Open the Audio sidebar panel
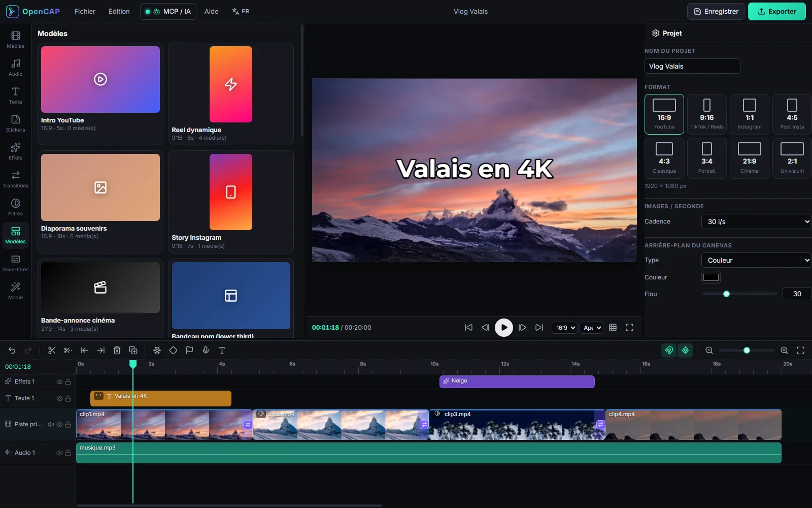 point(15,68)
